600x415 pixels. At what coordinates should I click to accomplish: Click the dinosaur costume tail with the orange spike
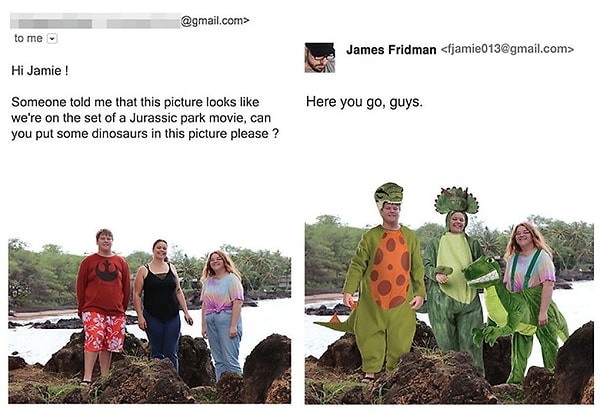coord(336,322)
